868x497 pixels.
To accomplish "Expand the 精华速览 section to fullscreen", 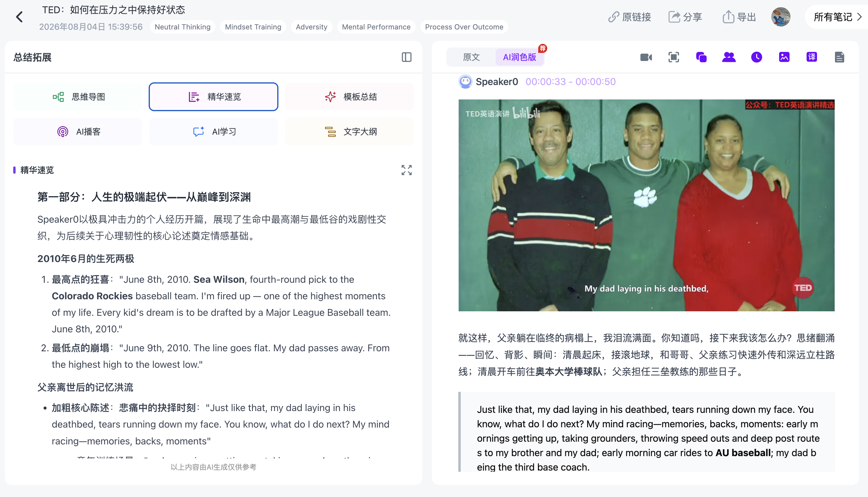I will tap(406, 170).
